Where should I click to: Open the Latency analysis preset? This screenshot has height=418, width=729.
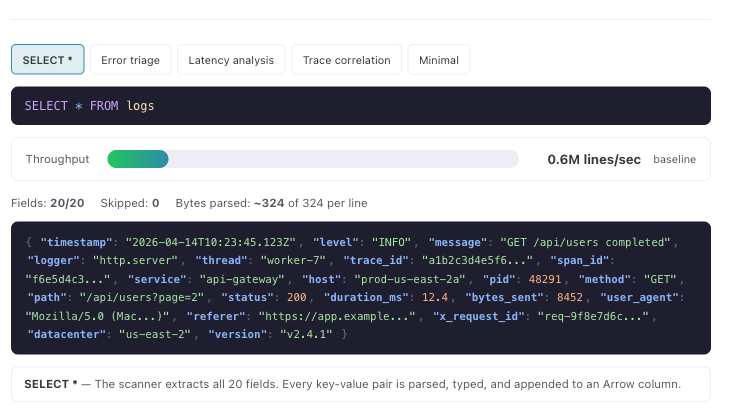click(x=231, y=60)
